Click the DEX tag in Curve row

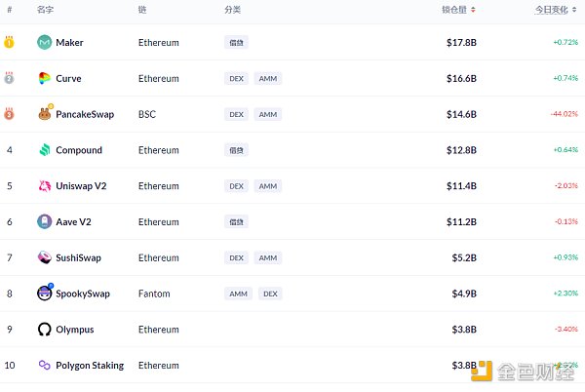point(236,79)
